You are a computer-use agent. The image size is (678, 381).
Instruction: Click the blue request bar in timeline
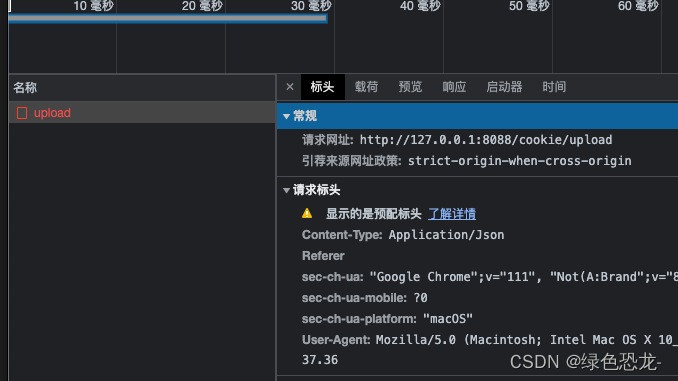click(168, 18)
